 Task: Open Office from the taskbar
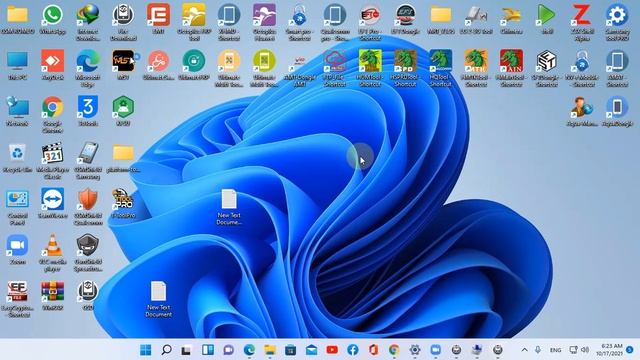click(x=373, y=350)
